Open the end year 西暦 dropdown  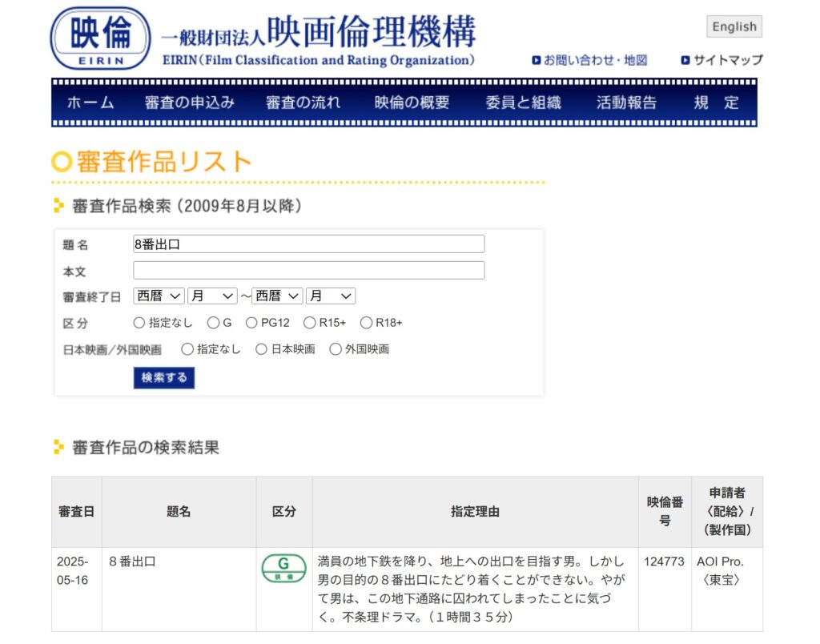[277, 296]
